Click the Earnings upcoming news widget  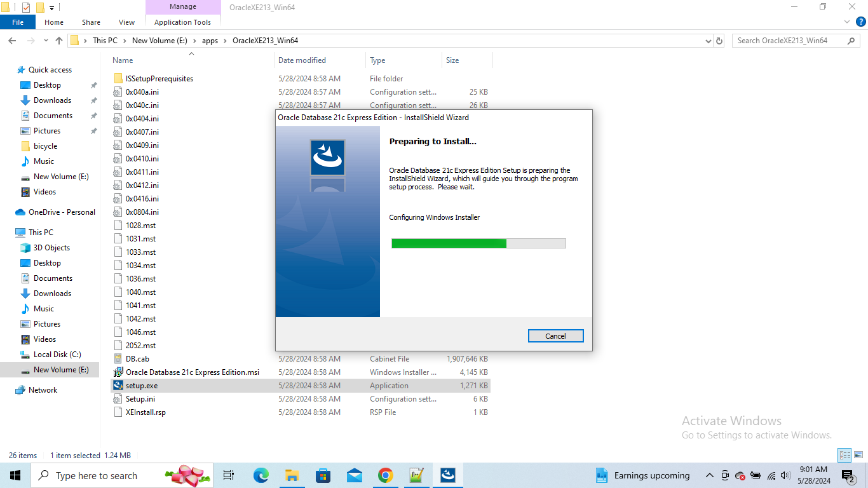pyautogui.click(x=642, y=475)
